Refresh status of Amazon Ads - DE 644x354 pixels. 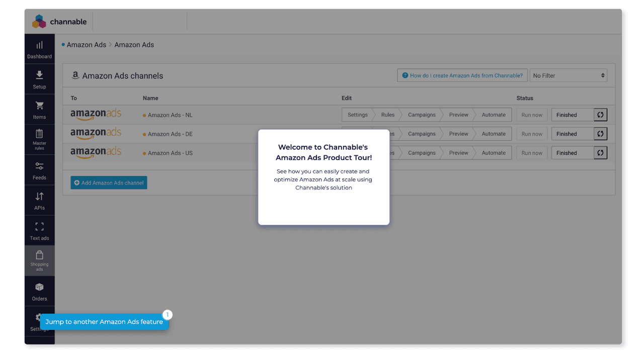pyautogui.click(x=600, y=134)
